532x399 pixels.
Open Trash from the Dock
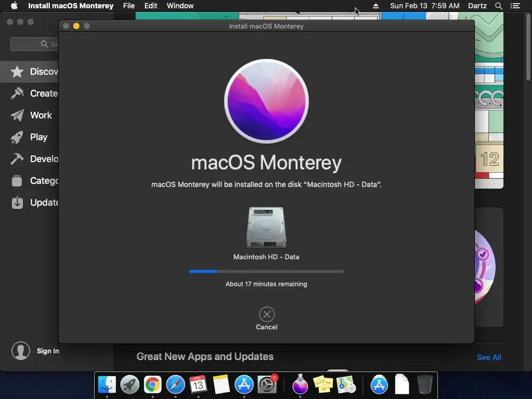point(424,384)
